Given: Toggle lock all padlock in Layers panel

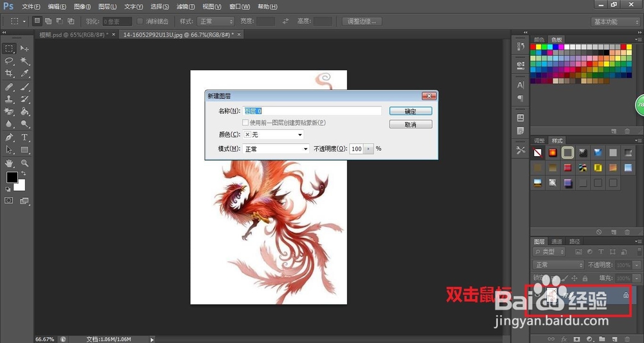Looking at the screenshot, I should [585, 279].
